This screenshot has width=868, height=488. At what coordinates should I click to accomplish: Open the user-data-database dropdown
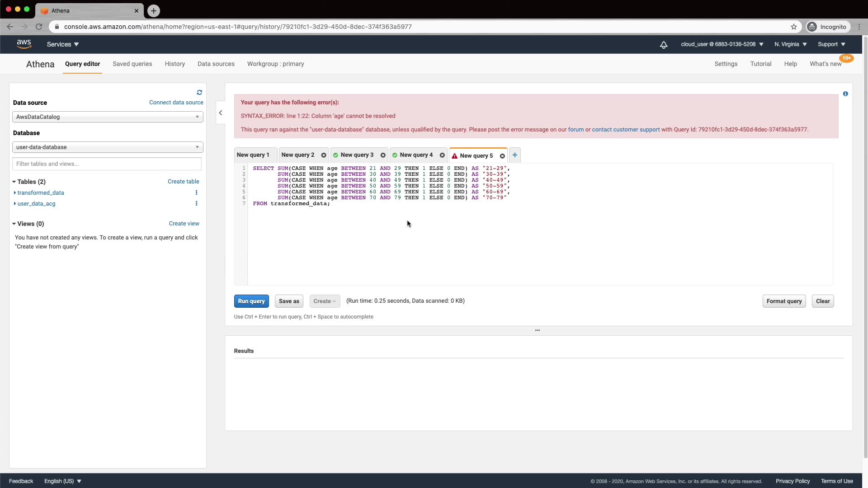point(108,147)
